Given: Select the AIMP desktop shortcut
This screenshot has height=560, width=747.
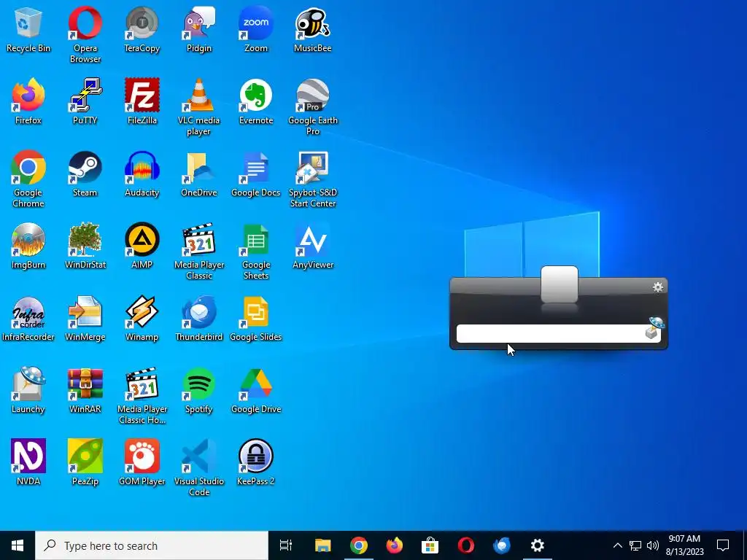Looking at the screenshot, I should click(x=142, y=246).
